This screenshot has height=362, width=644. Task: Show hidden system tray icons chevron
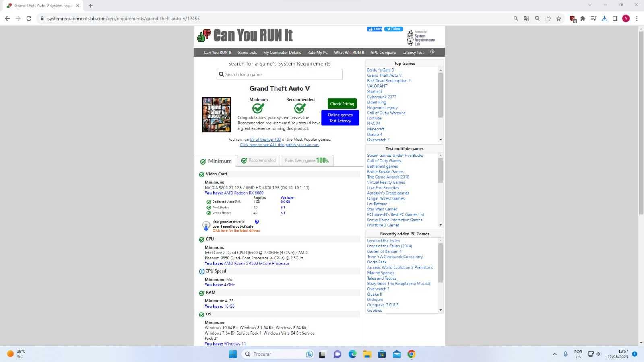pos(555,354)
